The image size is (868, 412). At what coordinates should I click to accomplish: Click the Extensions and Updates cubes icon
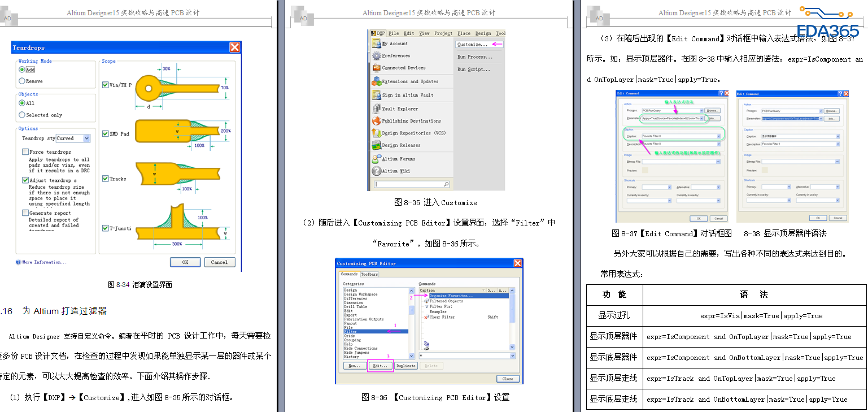376,81
